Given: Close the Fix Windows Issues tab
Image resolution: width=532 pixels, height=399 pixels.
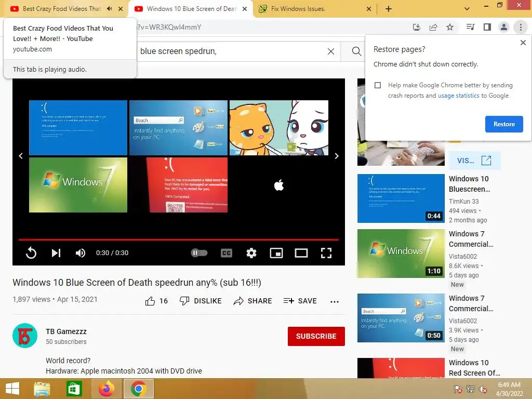Looking at the screenshot, I should point(369,9).
